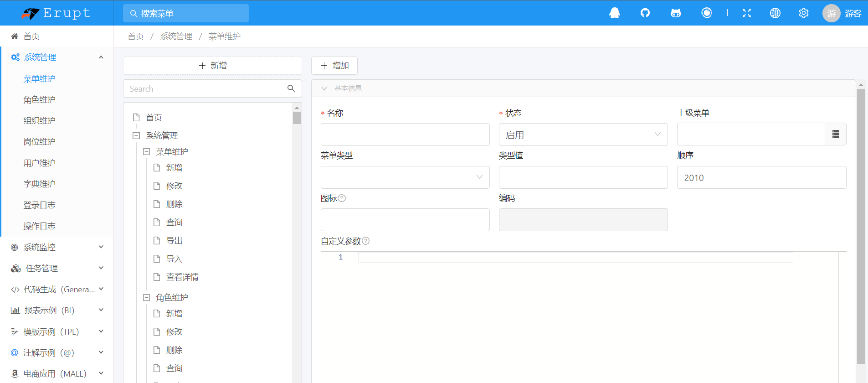Click the Erupt logo
This screenshot has height=383, width=868.
pos(56,13)
